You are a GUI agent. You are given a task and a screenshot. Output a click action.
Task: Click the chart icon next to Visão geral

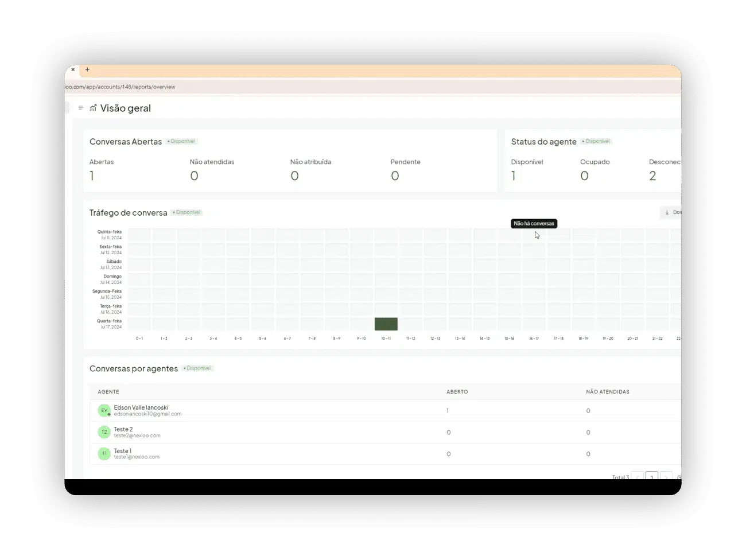(93, 108)
